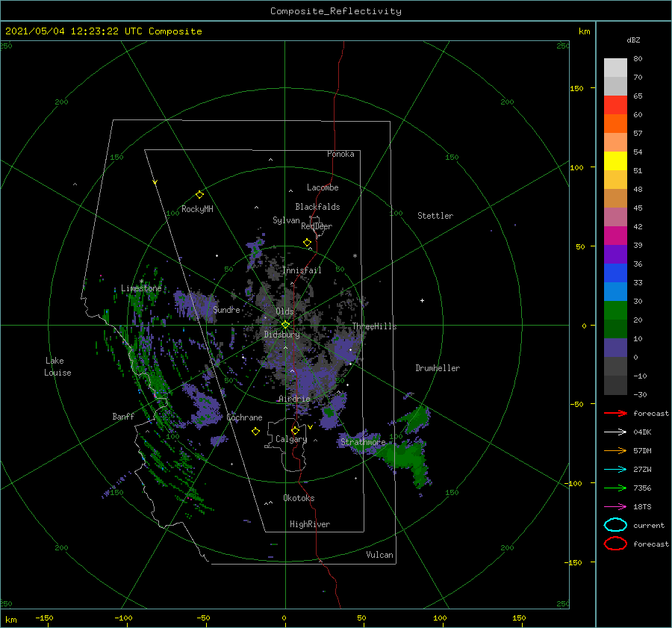Click the Okotoks label
This screenshot has height=628, width=672.
point(299,498)
